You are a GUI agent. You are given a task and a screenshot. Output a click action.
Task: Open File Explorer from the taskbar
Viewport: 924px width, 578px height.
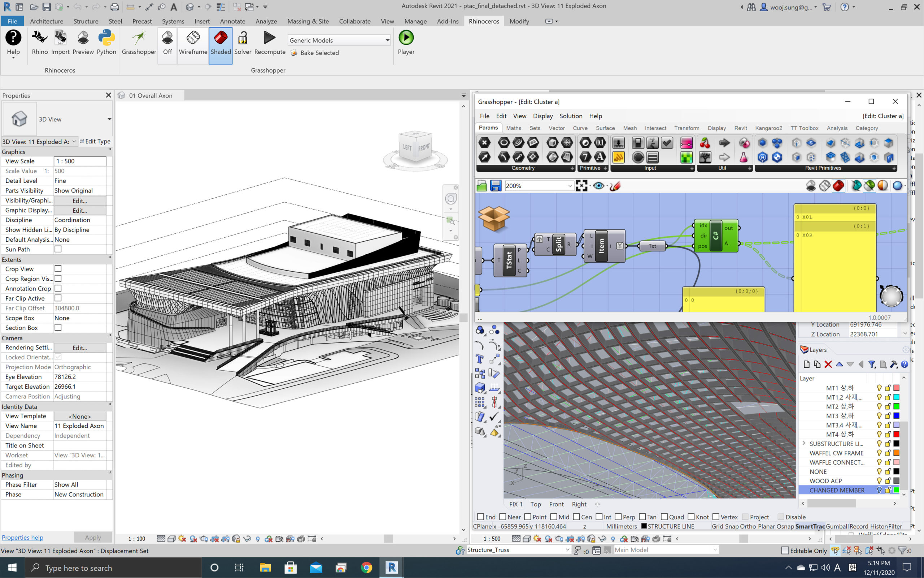tap(265, 568)
